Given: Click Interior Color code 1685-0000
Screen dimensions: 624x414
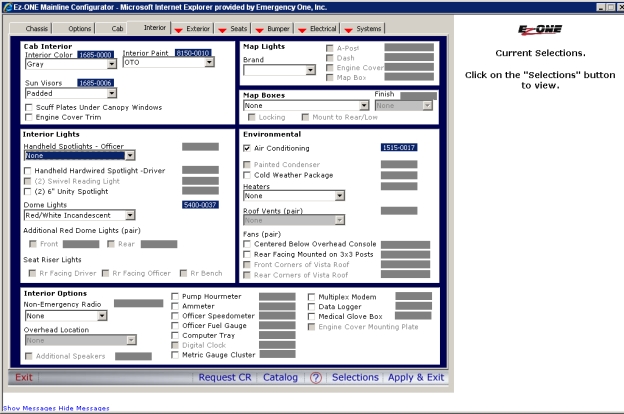Looking at the screenshot, I should pos(96,55).
